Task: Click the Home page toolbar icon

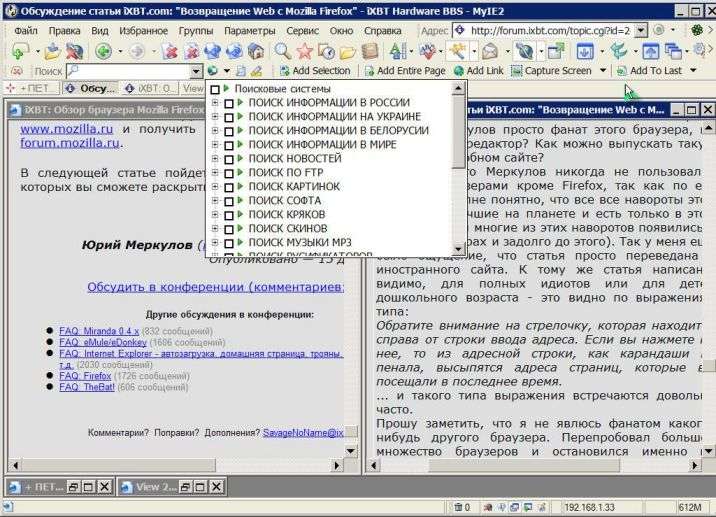Action: (x=256, y=51)
